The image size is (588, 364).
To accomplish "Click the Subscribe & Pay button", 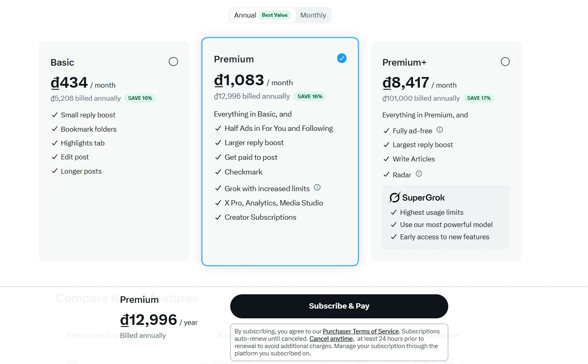I will coord(339,306).
